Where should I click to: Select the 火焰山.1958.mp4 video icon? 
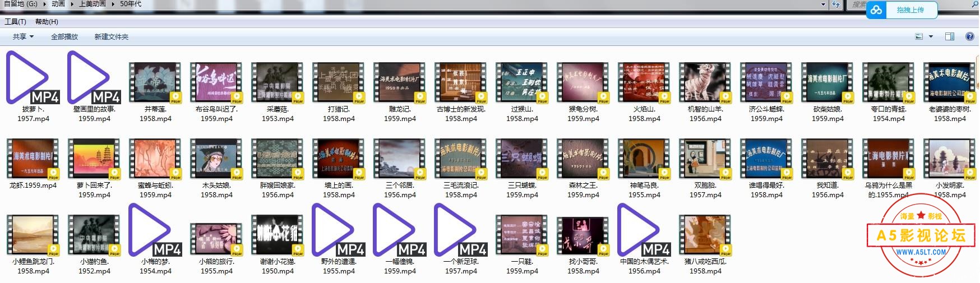point(644,83)
